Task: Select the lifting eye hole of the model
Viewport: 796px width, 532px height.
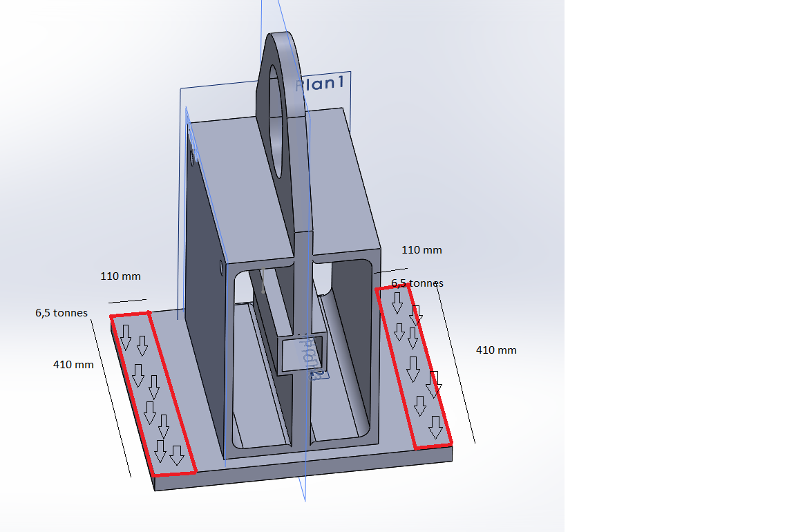Action: [x=276, y=122]
